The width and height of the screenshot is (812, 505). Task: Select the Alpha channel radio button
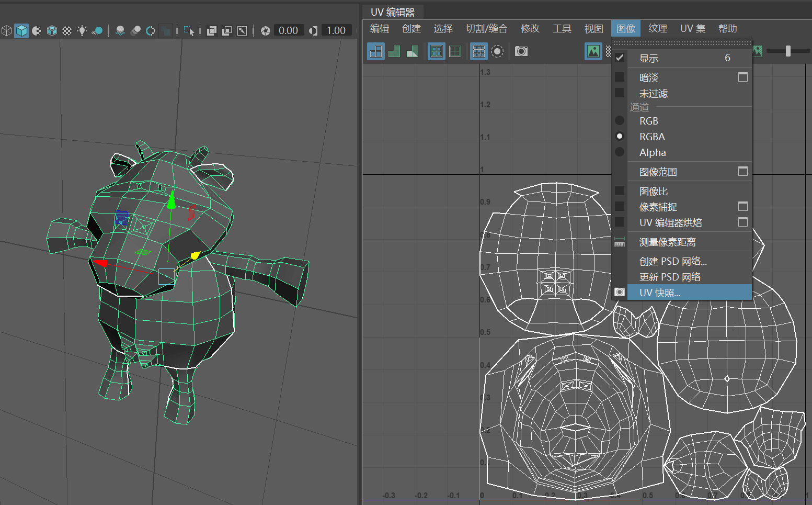click(x=620, y=152)
